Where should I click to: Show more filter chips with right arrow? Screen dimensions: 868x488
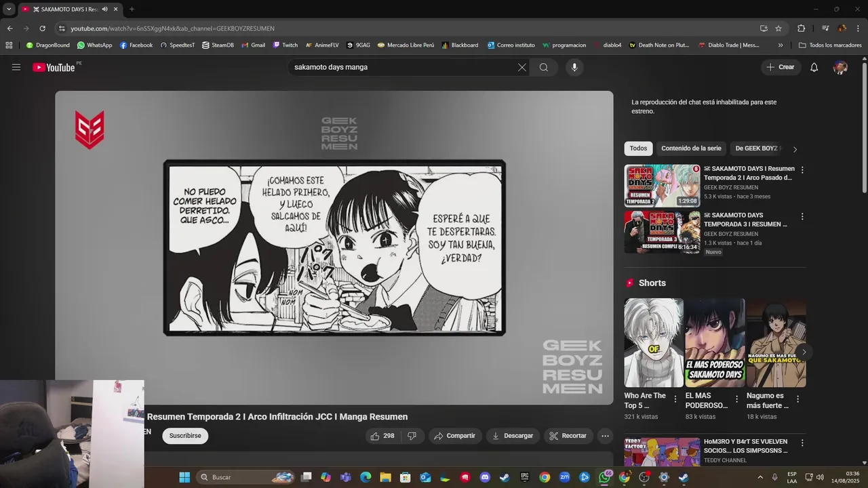795,149
